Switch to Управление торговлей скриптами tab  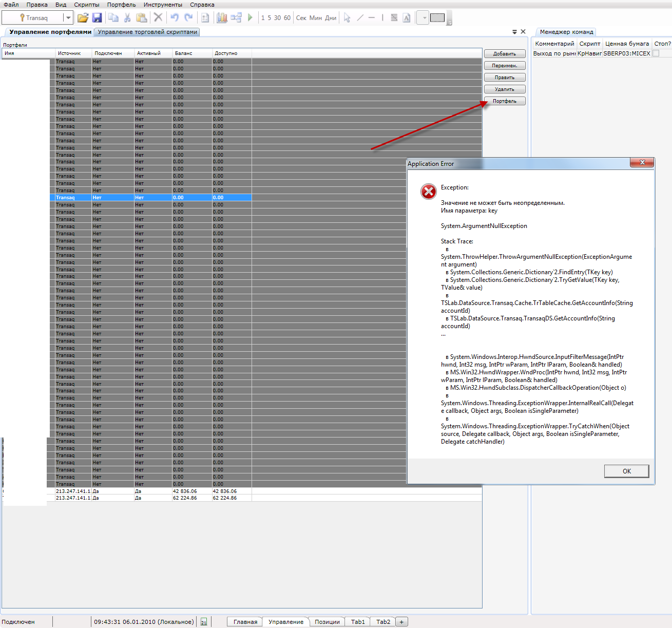(147, 32)
